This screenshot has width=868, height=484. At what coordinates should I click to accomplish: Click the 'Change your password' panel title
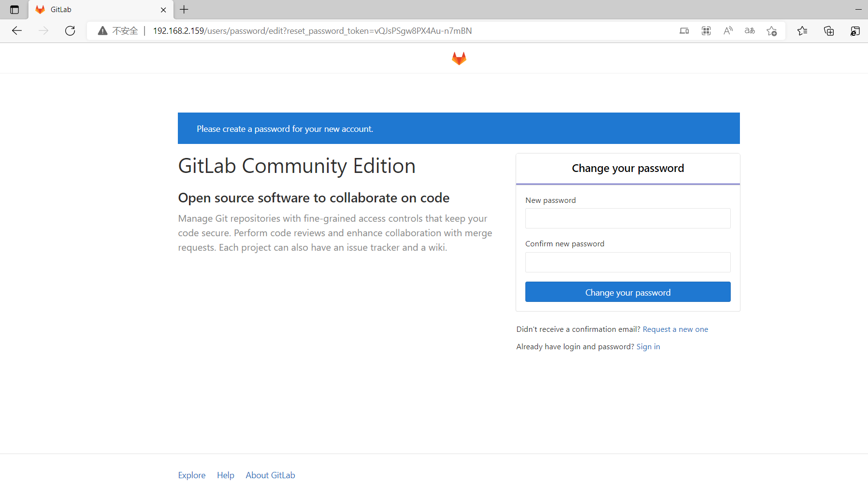coord(628,168)
